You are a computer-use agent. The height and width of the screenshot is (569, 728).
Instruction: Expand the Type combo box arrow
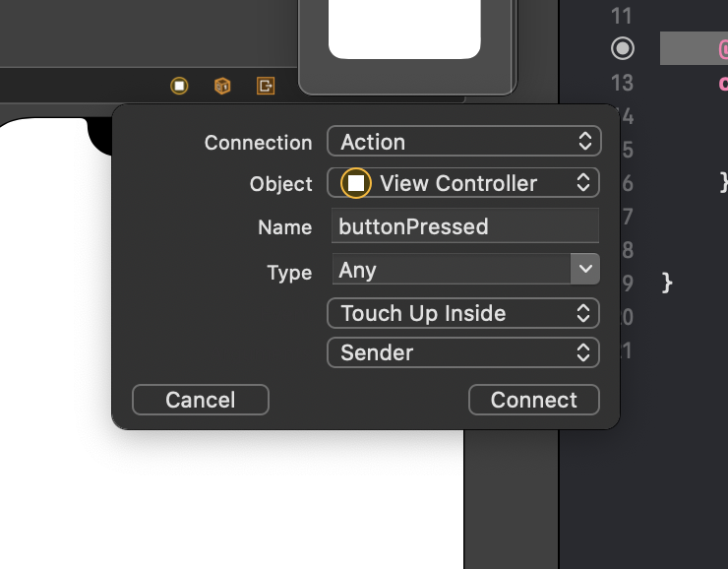tap(585, 269)
